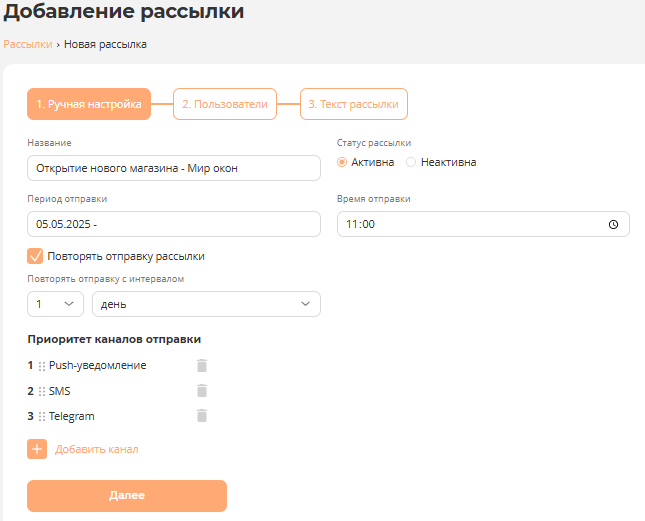Viewport: 645px width, 521px height.
Task: Open the clock picker in Время отправки
Action: [x=613, y=225]
